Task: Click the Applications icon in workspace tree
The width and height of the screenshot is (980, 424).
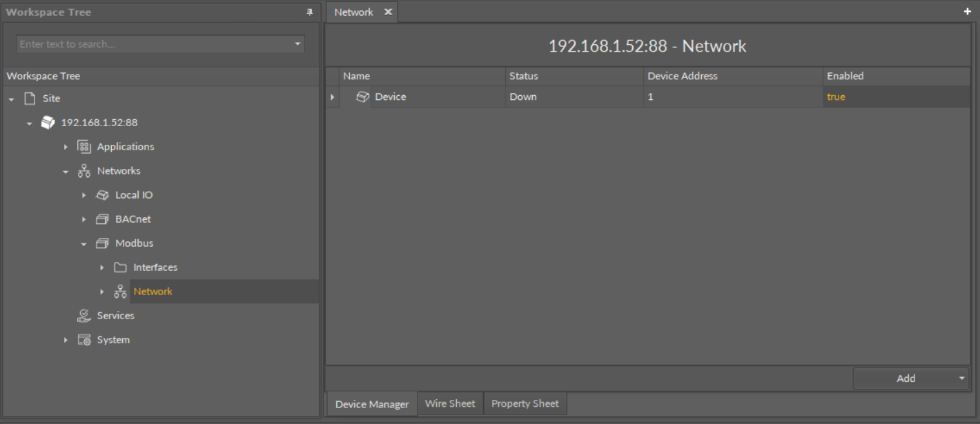Action: pyautogui.click(x=84, y=147)
